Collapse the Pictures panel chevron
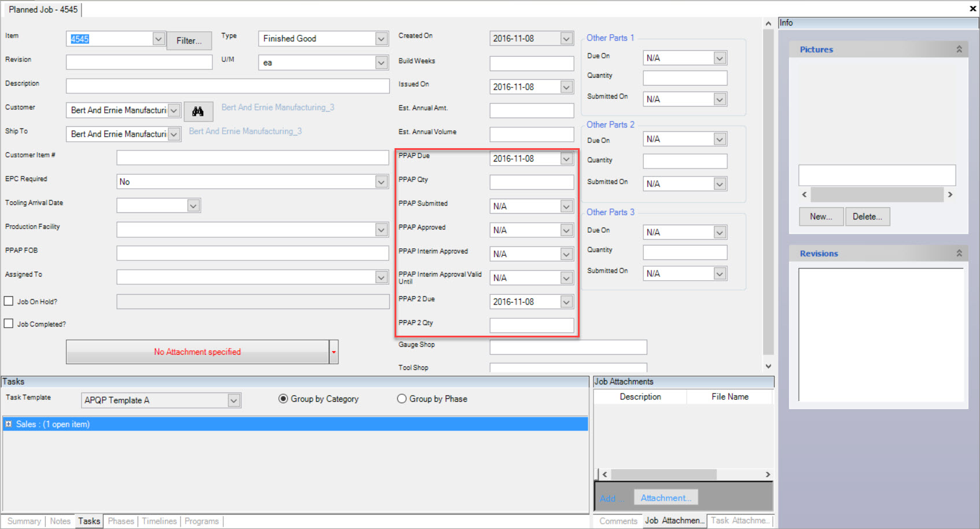 coord(959,50)
